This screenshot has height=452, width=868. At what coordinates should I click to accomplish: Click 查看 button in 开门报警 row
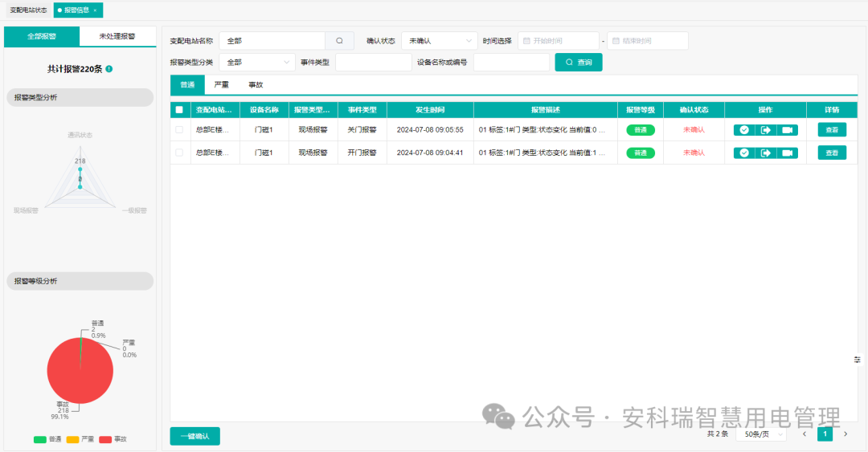coord(832,153)
